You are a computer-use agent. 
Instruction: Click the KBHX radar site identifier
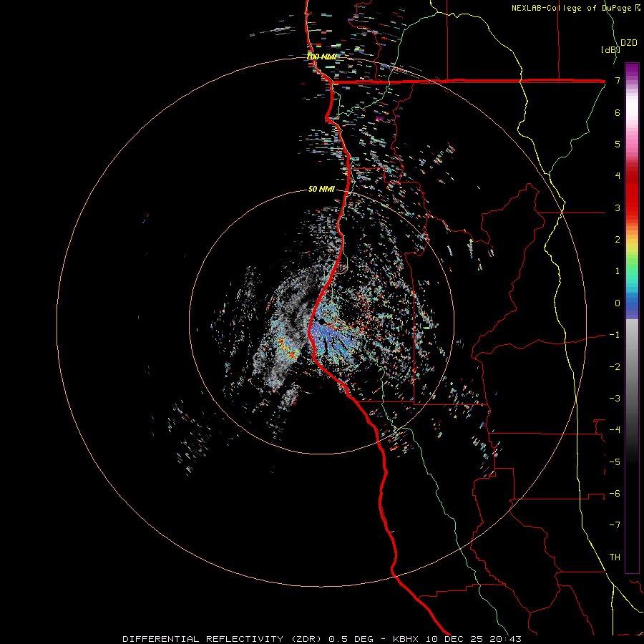coord(406,639)
